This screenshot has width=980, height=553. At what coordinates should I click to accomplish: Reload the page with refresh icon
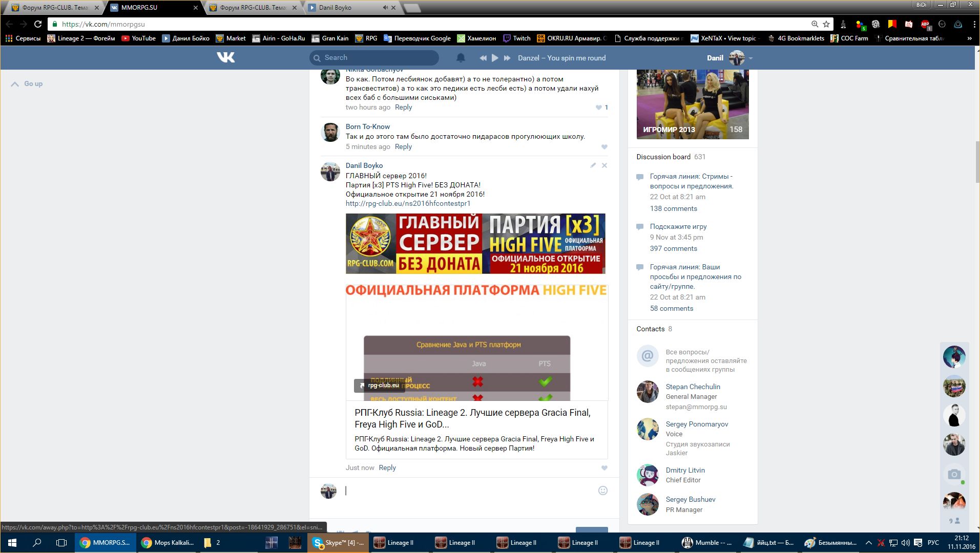coord(38,24)
